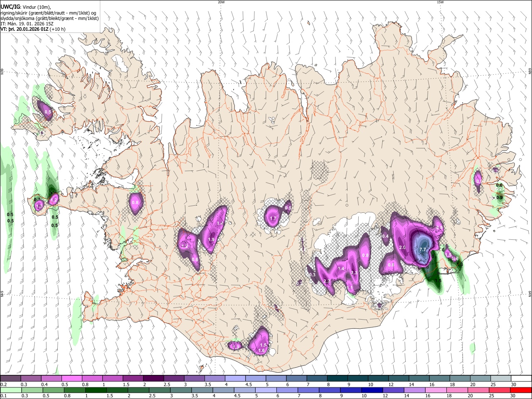Image resolution: width=532 pixels, height=399 pixels.
Task: Click the light blue rain swatch between 5 and 6
Action: coord(266,390)
